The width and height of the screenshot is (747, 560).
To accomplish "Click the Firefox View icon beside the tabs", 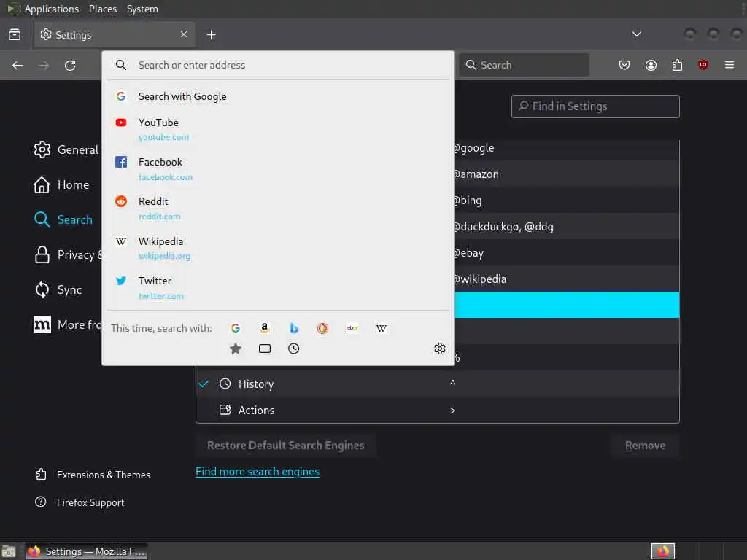I will tap(15, 35).
